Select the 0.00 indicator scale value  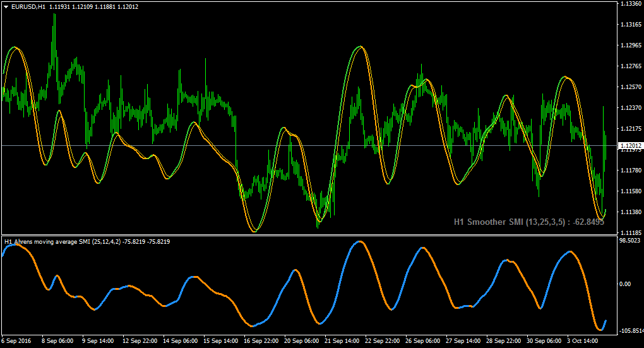[x=625, y=284]
